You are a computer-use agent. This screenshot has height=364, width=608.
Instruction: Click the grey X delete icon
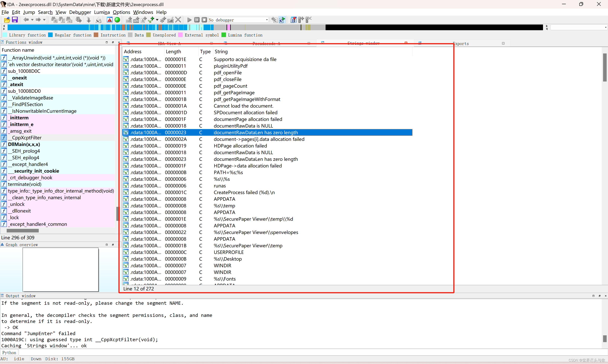tap(178, 20)
